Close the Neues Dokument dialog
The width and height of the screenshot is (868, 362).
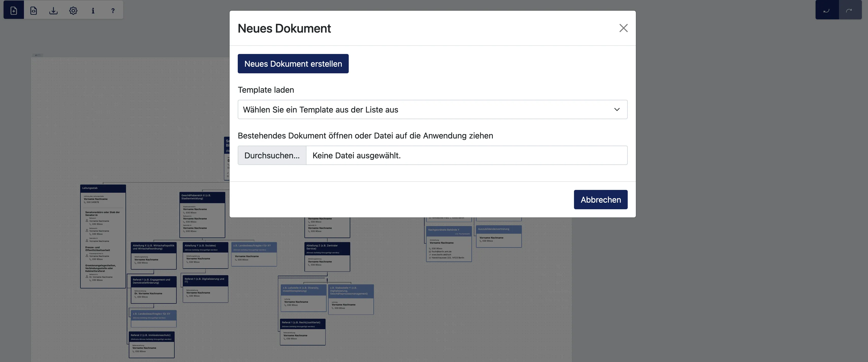click(623, 28)
